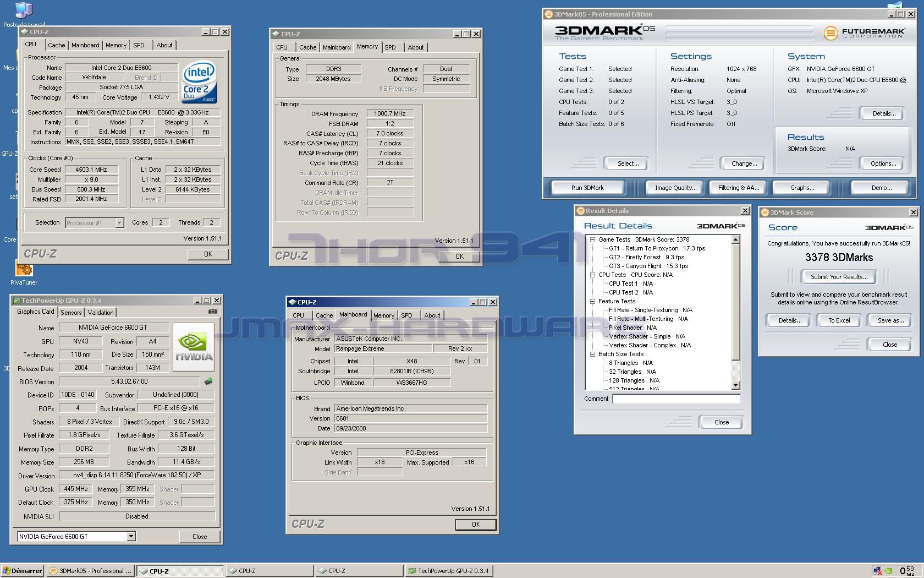This screenshot has height=578, width=924.
Task: Click the Comment input field
Action: pyautogui.click(x=676, y=399)
